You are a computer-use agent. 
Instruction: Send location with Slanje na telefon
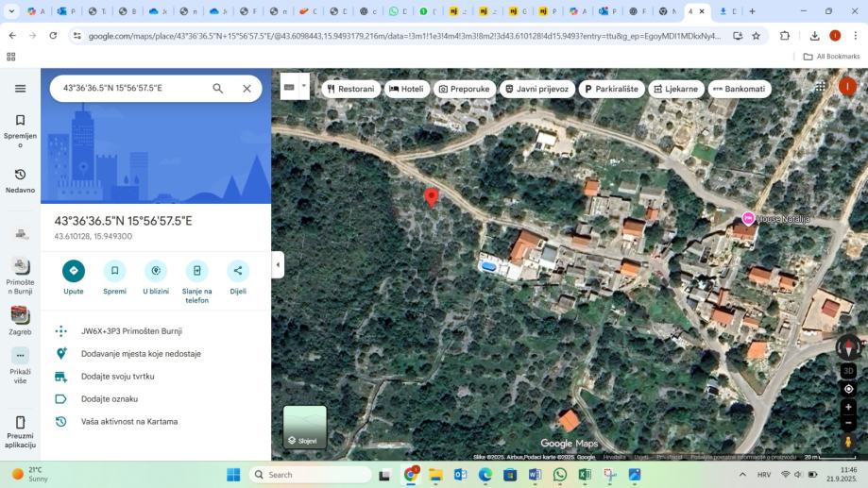pyautogui.click(x=197, y=281)
